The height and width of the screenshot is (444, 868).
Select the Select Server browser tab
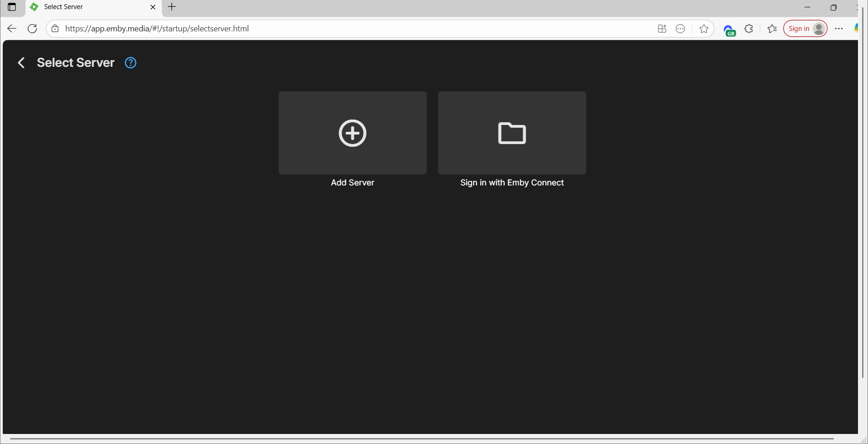pos(94,7)
